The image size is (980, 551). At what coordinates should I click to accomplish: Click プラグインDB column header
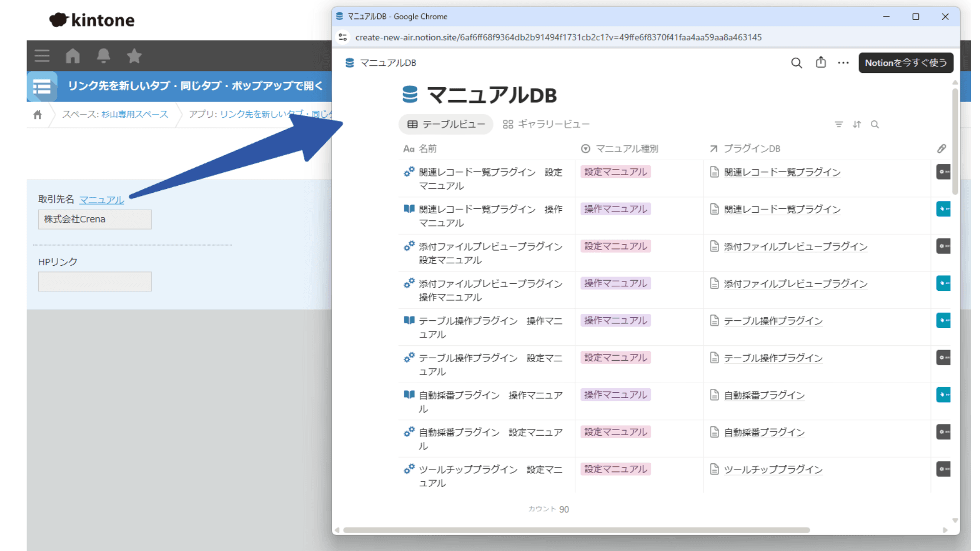point(745,148)
